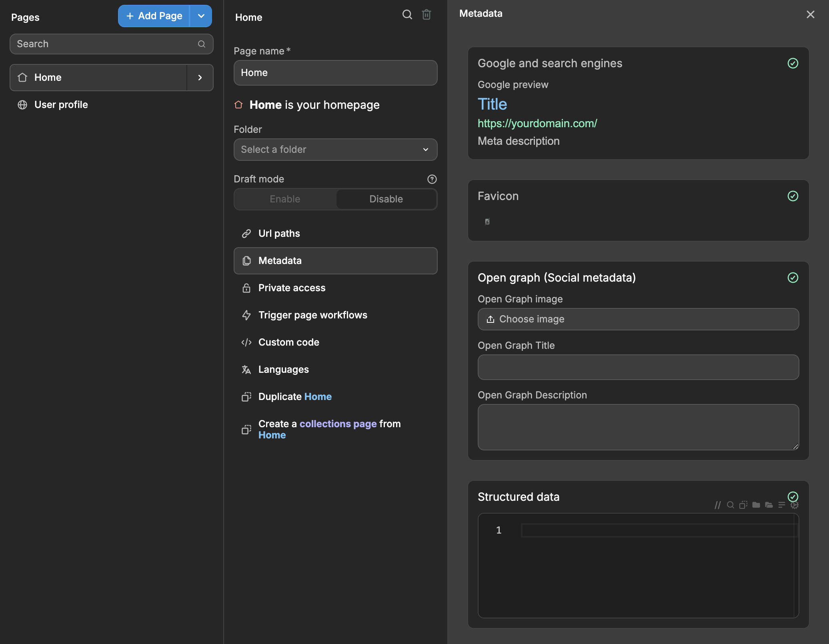This screenshot has height=644, width=829.
Task: Open the Select a folder dropdown
Action: 335,150
